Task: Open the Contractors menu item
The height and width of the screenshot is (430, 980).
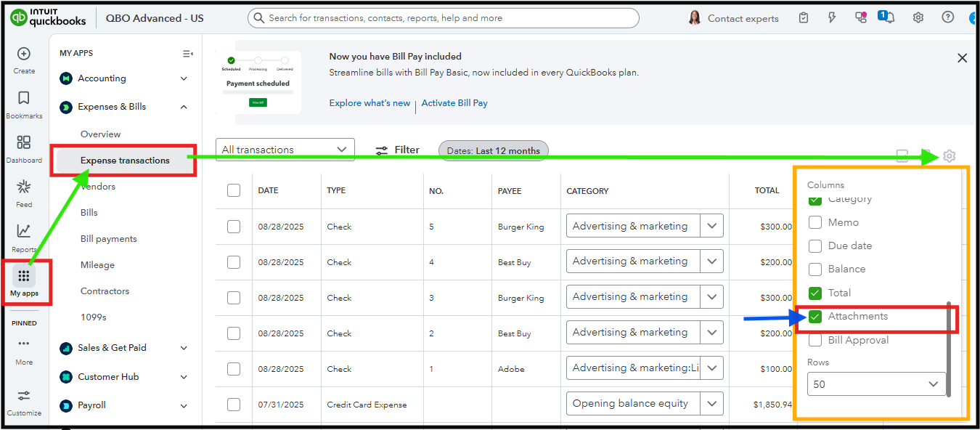Action: 105,291
